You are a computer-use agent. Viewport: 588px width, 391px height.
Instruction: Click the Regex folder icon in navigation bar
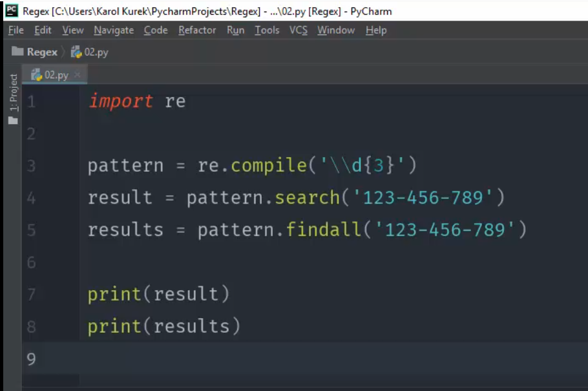click(x=17, y=52)
